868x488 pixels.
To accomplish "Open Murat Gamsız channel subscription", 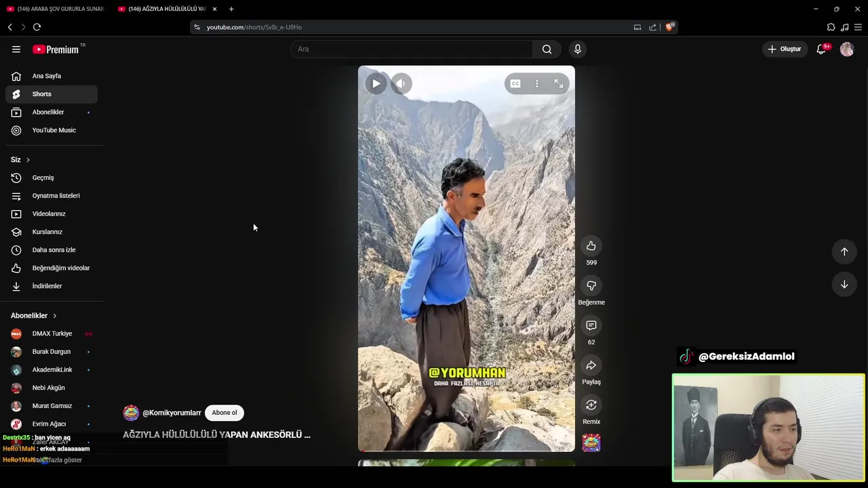I will click(52, 406).
